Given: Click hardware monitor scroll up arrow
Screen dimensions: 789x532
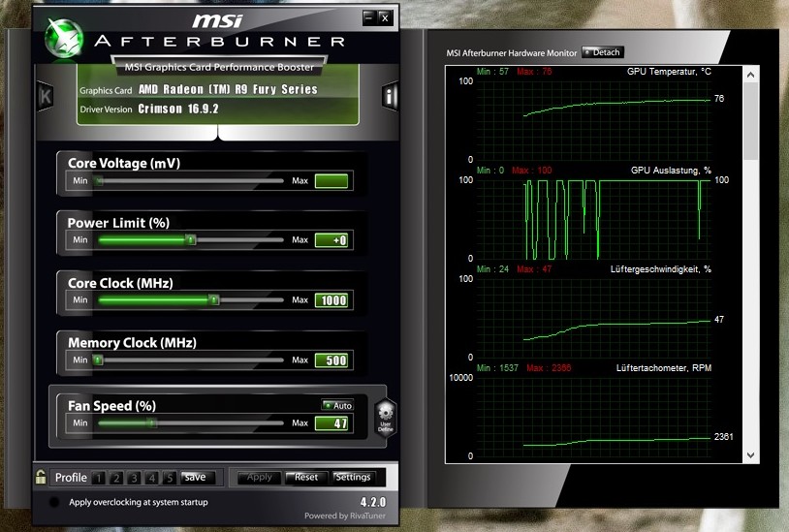Looking at the screenshot, I should 751,75.
